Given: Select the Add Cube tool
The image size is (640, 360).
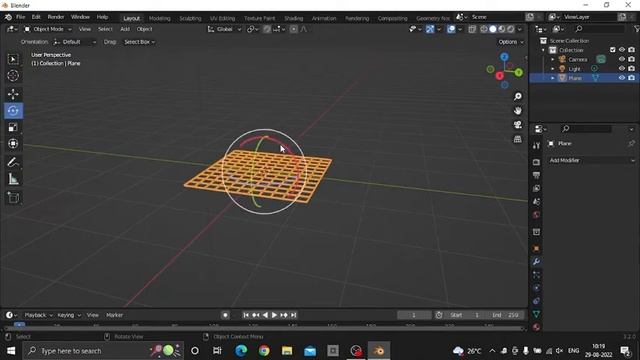Looking at the screenshot, I should tap(13, 198).
